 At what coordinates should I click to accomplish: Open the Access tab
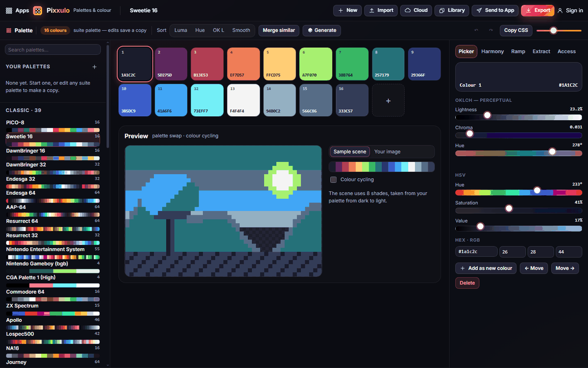click(x=566, y=52)
